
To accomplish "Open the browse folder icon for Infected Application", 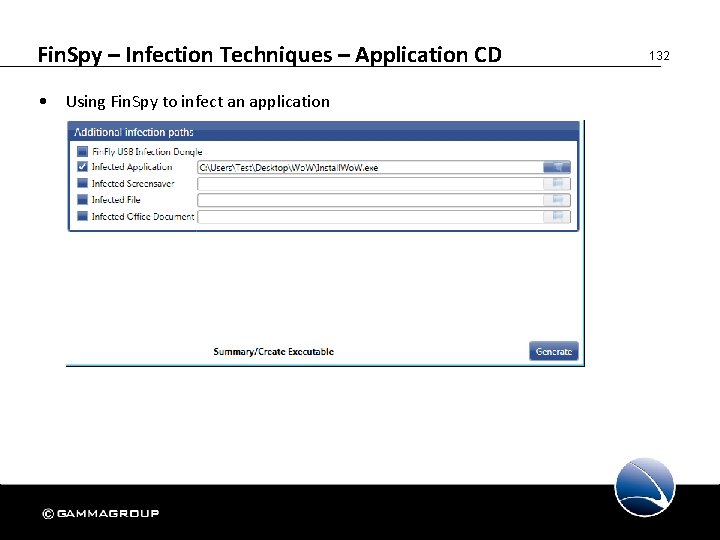I will pyautogui.click(x=557, y=167).
